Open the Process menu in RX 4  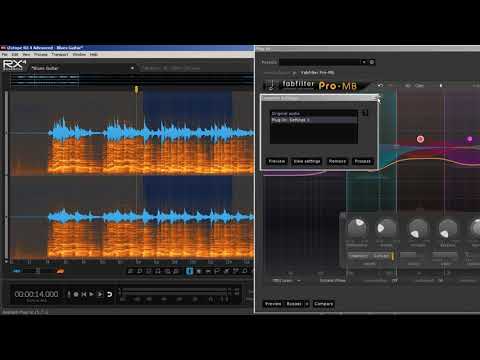click(41, 54)
